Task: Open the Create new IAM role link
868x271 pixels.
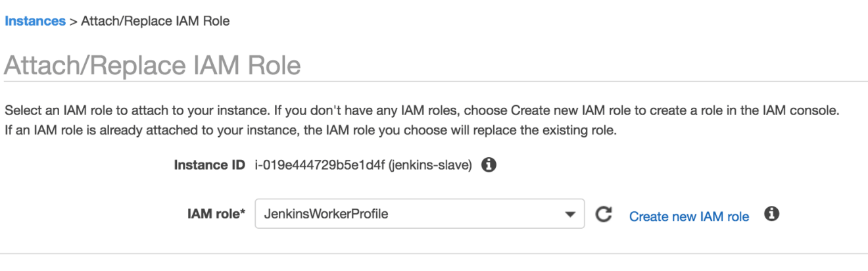Action: [689, 216]
